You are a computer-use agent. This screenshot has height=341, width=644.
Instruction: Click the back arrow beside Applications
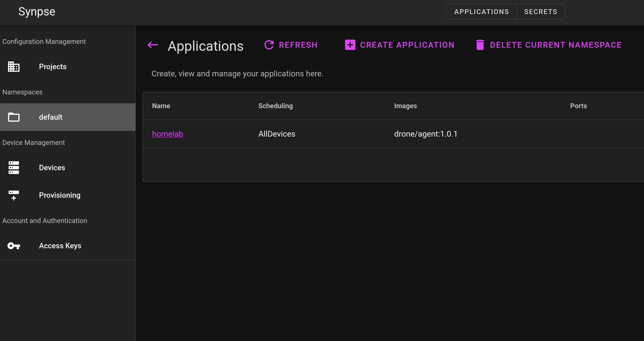(x=153, y=45)
